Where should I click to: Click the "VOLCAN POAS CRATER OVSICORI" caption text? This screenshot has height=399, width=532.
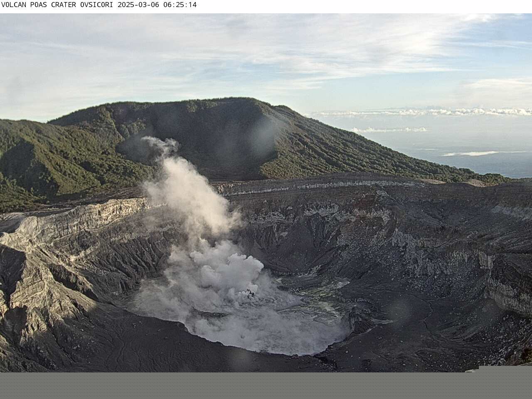pos(58,5)
